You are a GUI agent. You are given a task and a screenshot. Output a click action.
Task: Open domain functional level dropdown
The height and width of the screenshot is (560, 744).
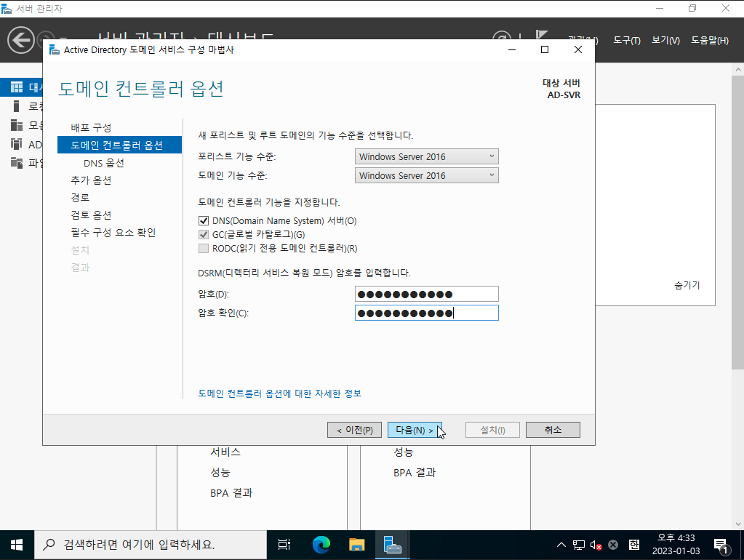tap(427, 175)
